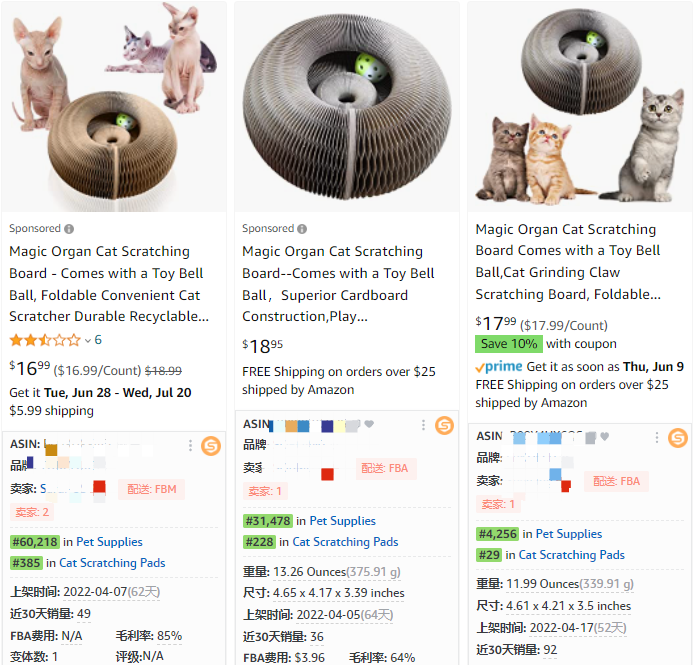Open the $17.99 Magic Organ Cat Scratching Board title
Image resolution: width=693 pixels, height=665 pixels.
point(568,262)
